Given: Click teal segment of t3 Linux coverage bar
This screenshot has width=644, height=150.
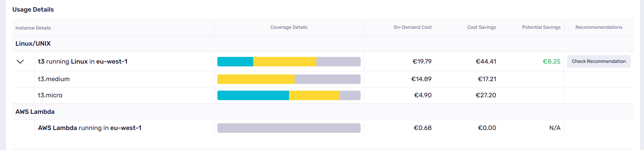Looking at the screenshot, I should tap(235, 61).
